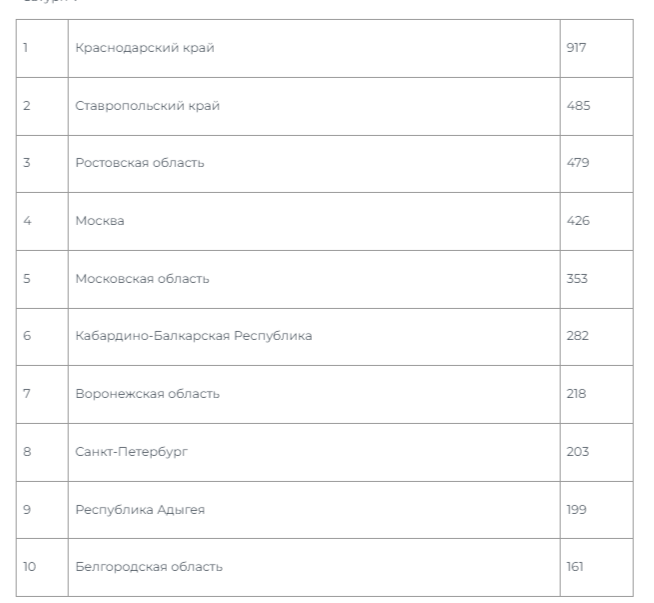Select the value 203
The image size is (654, 603).
click(578, 452)
